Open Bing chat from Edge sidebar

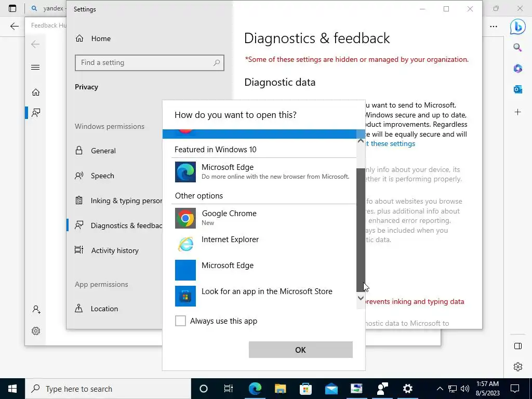pyautogui.click(x=517, y=27)
